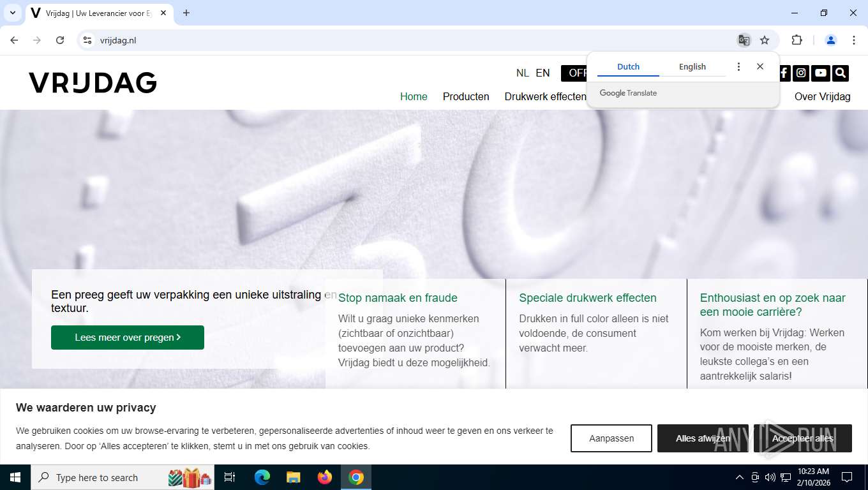Click the website search magnifier icon
Screen dimensions: 868x490
[x=841, y=73]
